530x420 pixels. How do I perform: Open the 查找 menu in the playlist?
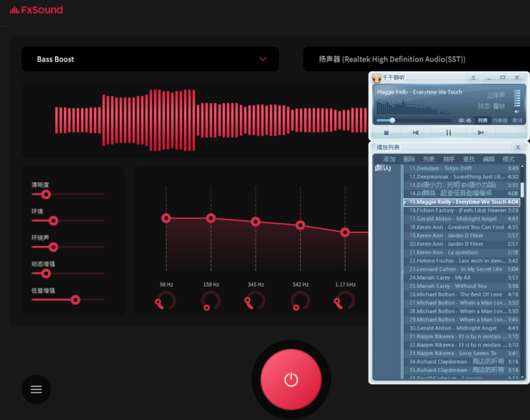(468, 159)
